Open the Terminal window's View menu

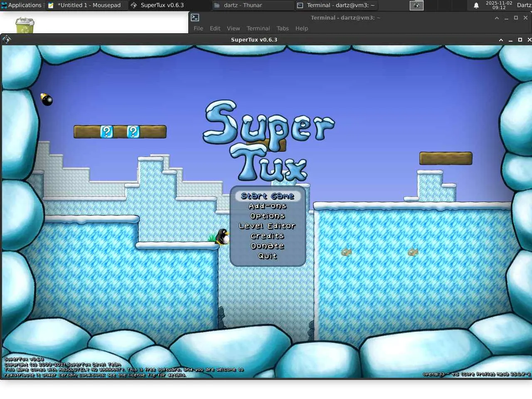point(233,28)
